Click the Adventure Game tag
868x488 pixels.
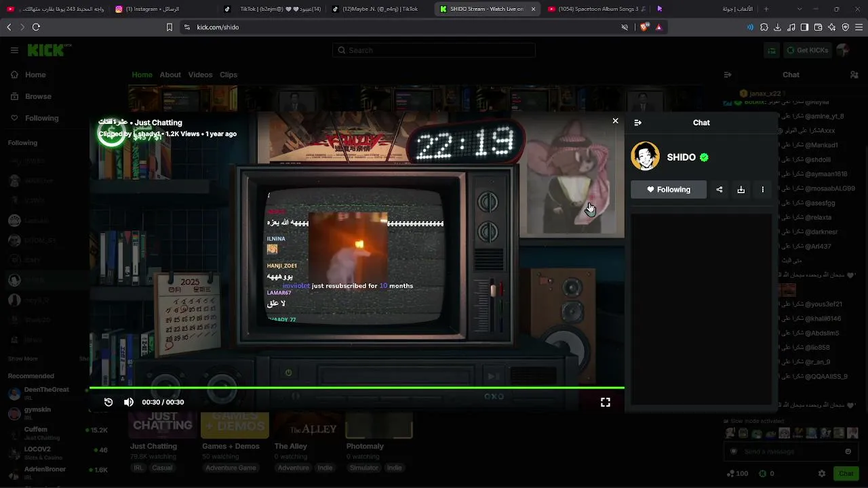coord(231,468)
